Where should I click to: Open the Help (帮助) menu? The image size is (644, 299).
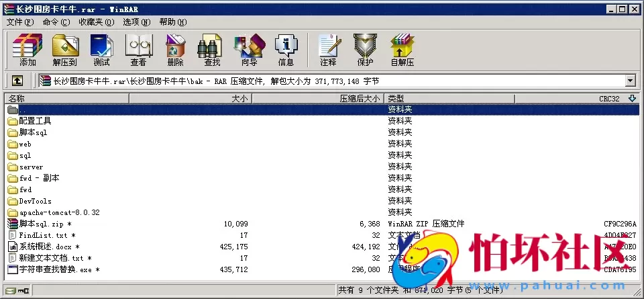point(173,22)
